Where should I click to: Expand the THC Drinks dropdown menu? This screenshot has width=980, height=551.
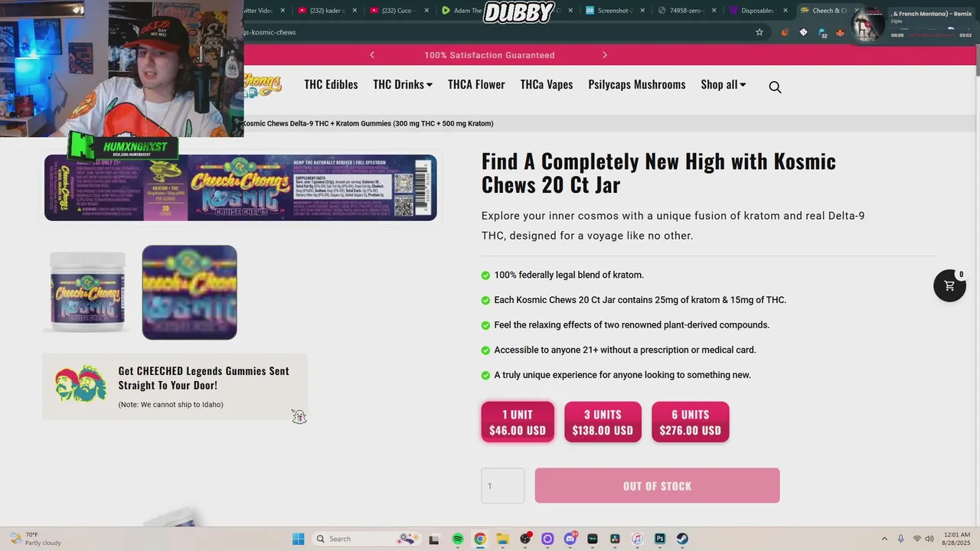403,84
